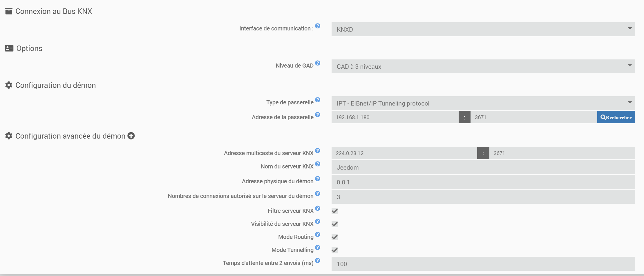
Task: Toggle the Mode Routing checkbox
Action: [335, 237]
